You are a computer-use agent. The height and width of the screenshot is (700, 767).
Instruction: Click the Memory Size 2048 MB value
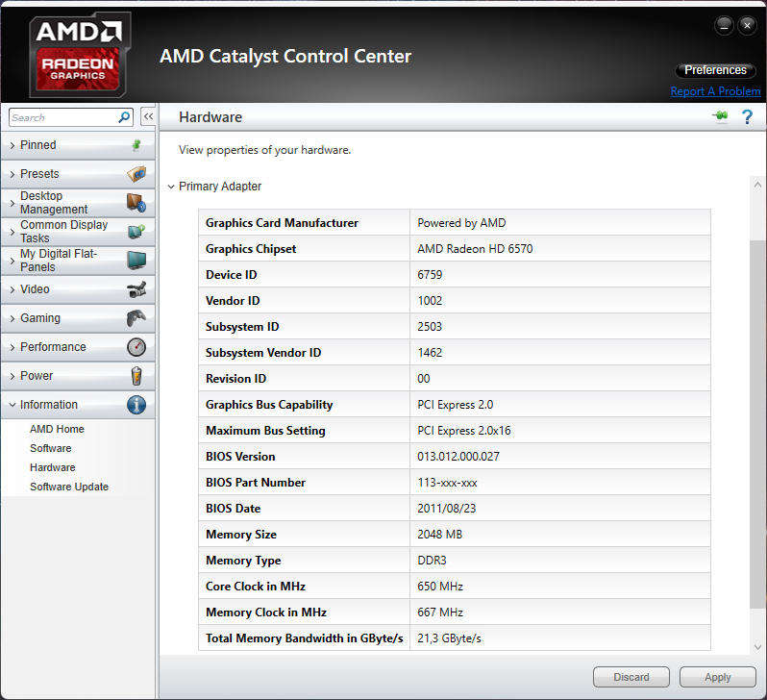click(x=440, y=534)
